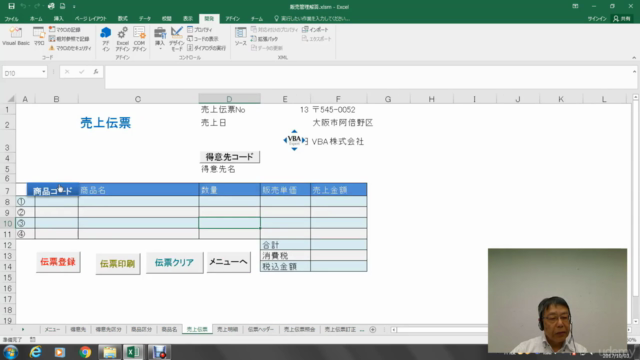Start recording a macro (マクロの記録)
This screenshot has height=360, width=640.
[64, 29]
